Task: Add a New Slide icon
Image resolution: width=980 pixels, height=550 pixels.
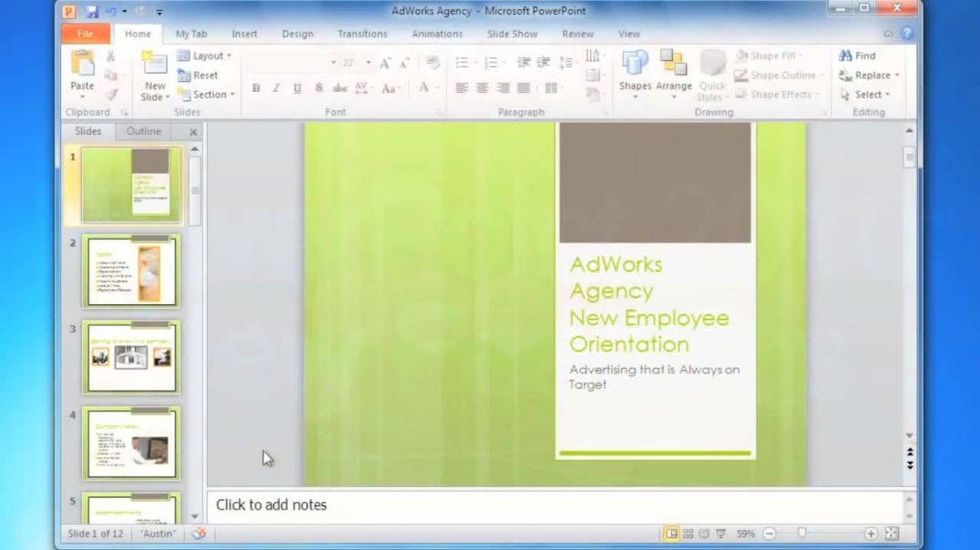Action: pos(154,65)
